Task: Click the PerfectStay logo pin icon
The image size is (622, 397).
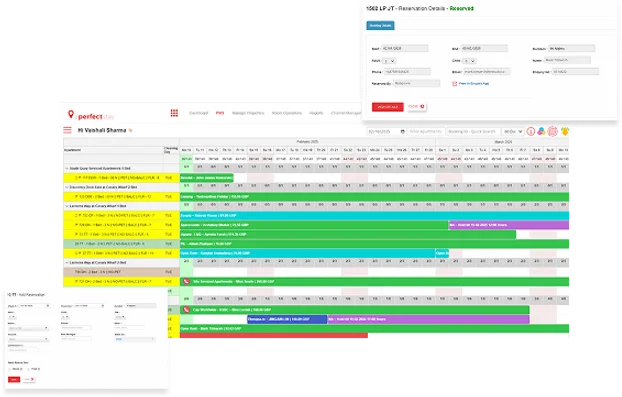Action: pyautogui.click(x=71, y=115)
